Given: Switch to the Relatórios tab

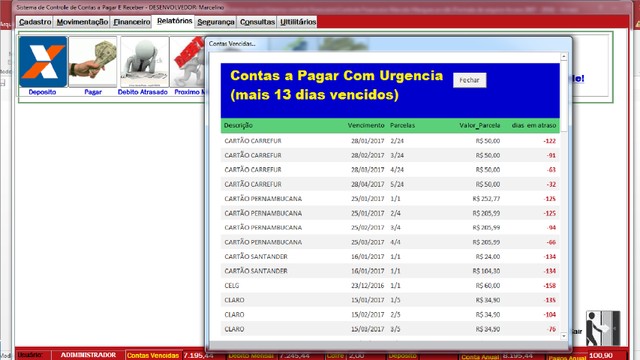Looking at the screenshot, I should coord(174,21).
